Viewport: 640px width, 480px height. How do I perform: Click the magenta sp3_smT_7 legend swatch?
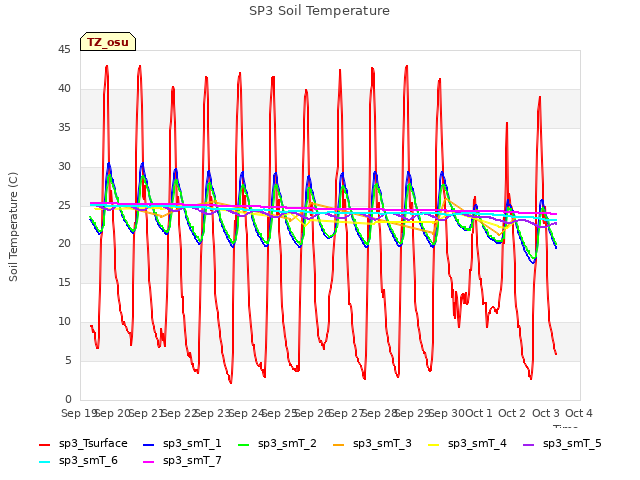coord(149,462)
